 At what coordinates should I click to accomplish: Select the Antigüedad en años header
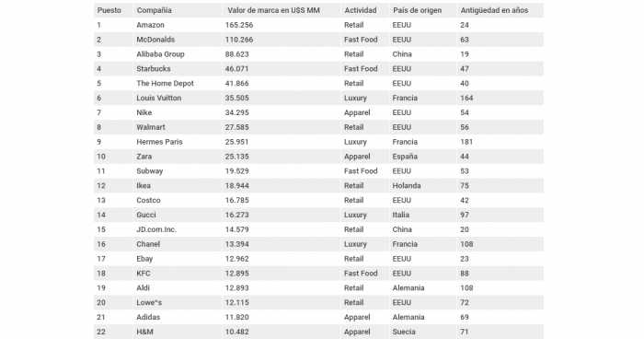coord(494,10)
